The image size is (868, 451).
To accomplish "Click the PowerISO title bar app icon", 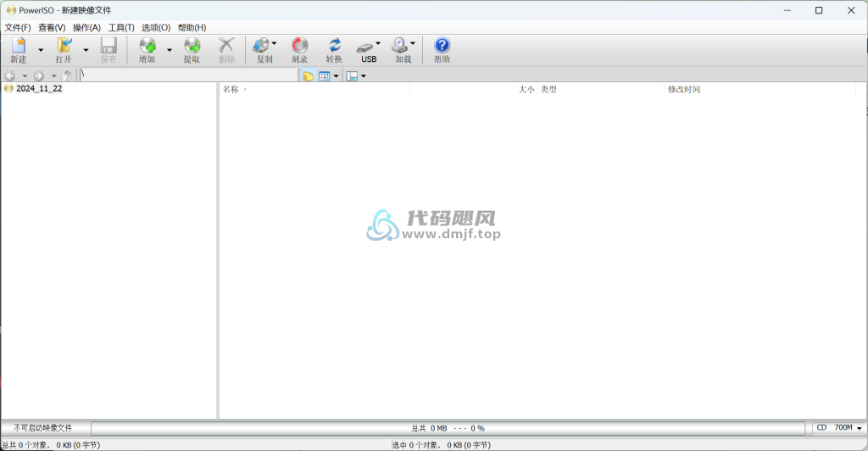I will tap(11, 10).
